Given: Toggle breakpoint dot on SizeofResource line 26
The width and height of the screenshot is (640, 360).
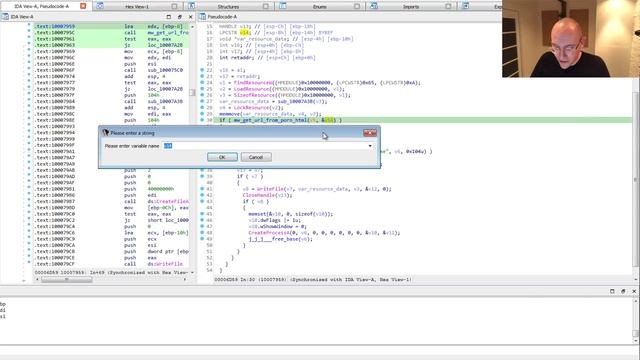Looking at the screenshot, I should 202,95.
